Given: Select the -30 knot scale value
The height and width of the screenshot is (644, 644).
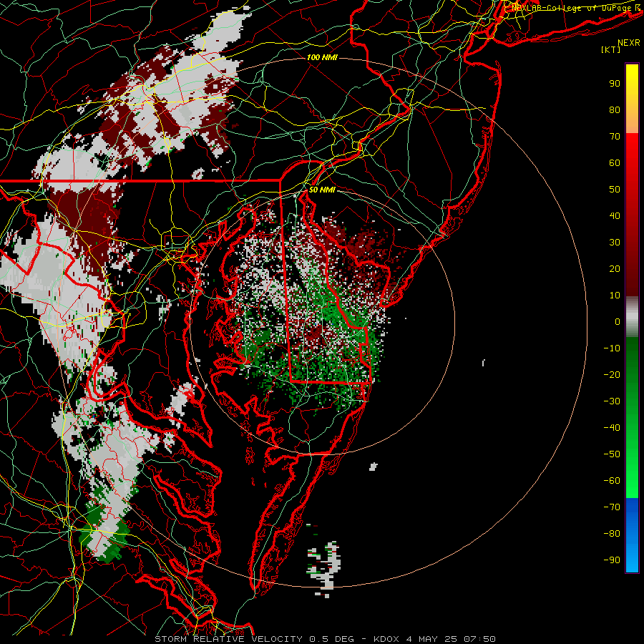Looking at the screenshot, I should pyautogui.click(x=612, y=401).
